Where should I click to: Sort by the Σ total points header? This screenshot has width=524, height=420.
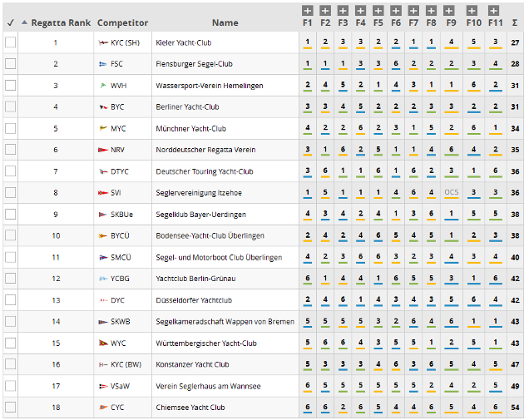(x=515, y=22)
